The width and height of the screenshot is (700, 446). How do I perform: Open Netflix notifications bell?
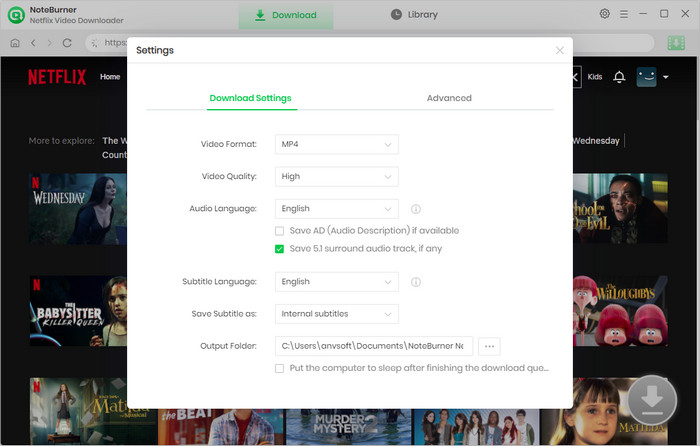click(x=619, y=77)
